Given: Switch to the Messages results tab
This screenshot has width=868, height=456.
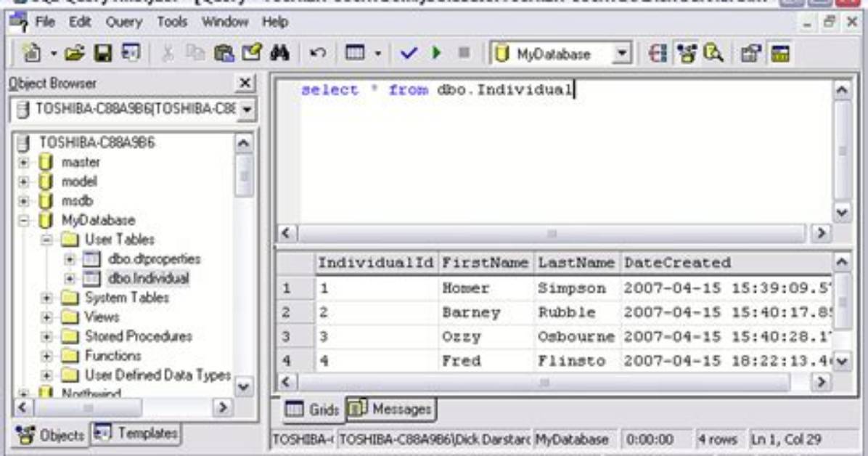Looking at the screenshot, I should click(x=391, y=409).
